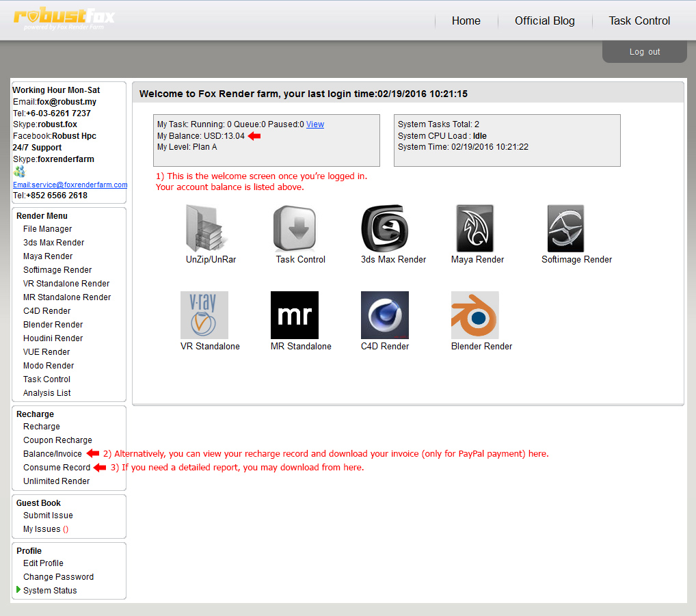Click My Level: Plan A text
The height and width of the screenshot is (616, 696).
(187, 147)
